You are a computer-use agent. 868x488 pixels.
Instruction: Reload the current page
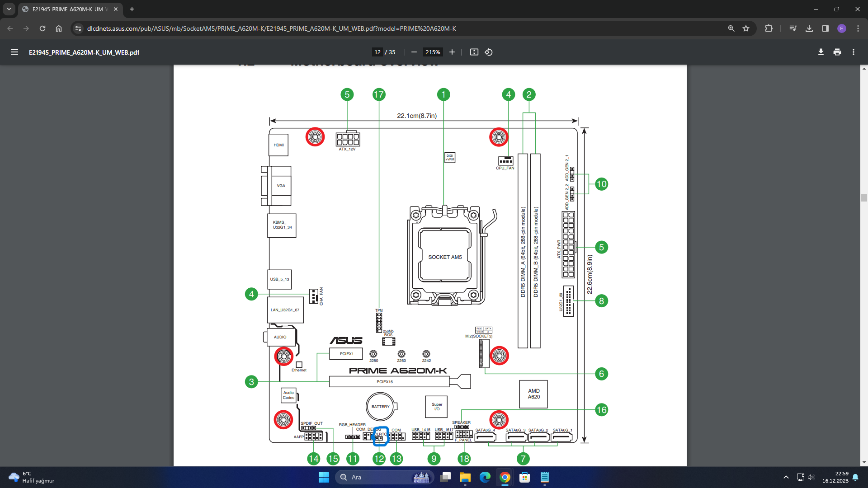(x=42, y=28)
